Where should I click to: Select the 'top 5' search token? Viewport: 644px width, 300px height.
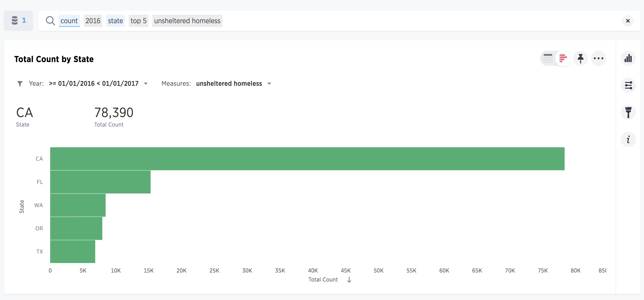click(138, 21)
